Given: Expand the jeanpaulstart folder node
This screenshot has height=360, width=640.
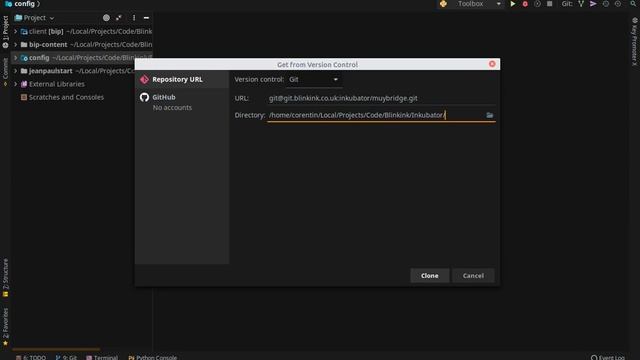Looking at the screenshot, I should pyautogui.click(x=16, y=71).
